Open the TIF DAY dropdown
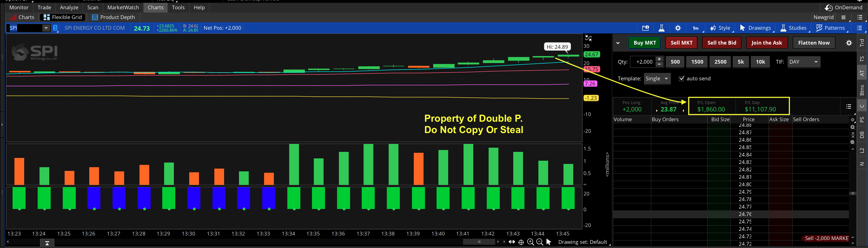Viewport: 868px width, 248px height. click(x=804, y=62)
